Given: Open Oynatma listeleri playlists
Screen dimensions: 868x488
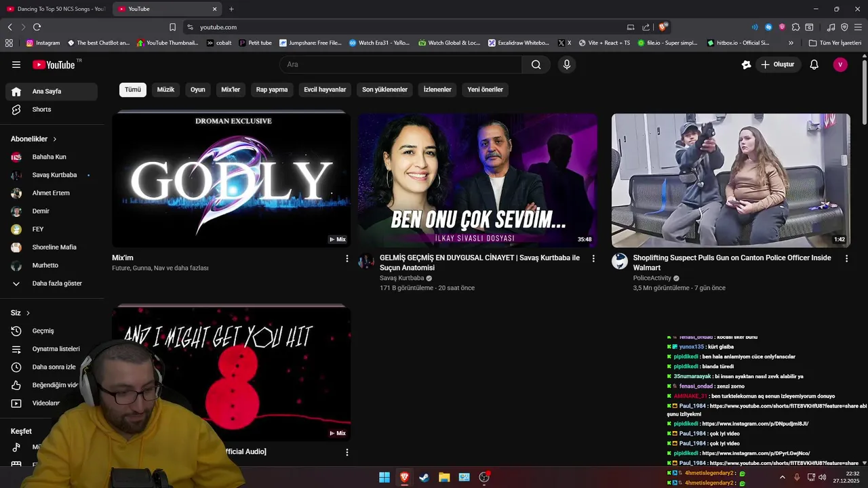Looking at the screenshot, I should [52, 349].
